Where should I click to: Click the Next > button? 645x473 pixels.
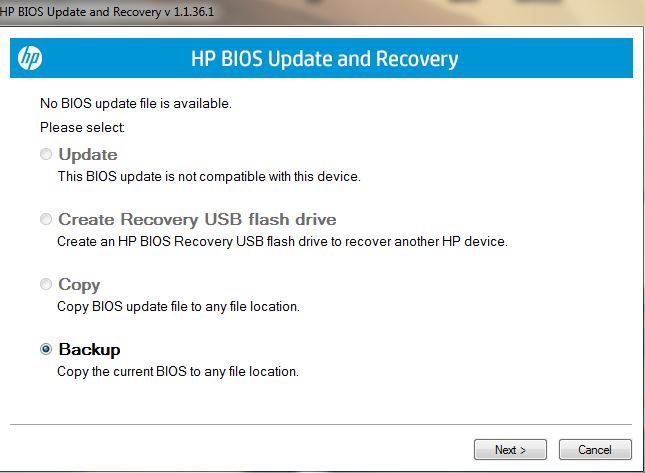click(510, 450)
